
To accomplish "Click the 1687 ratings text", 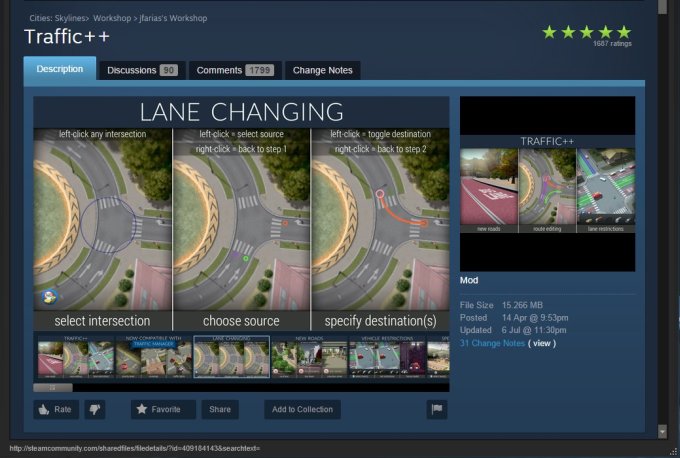I will click(612, 43).
